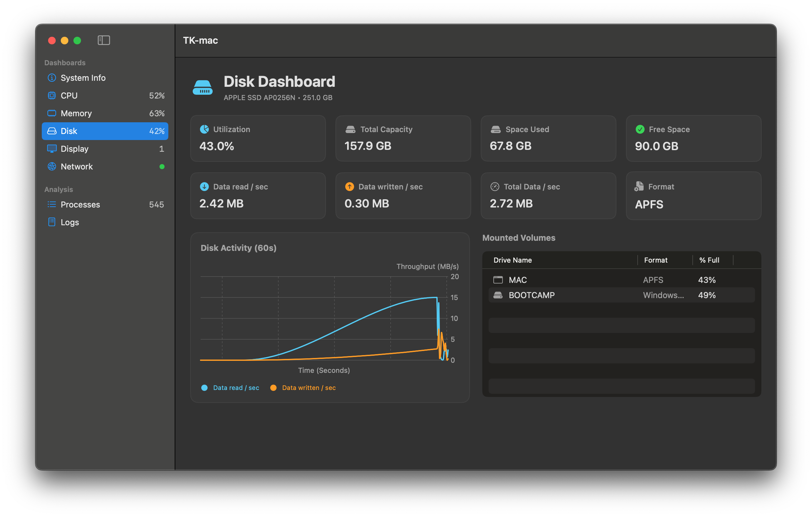Click the Network globe icon
This screenshot has height=517, width=812.
tap(52, 166)
